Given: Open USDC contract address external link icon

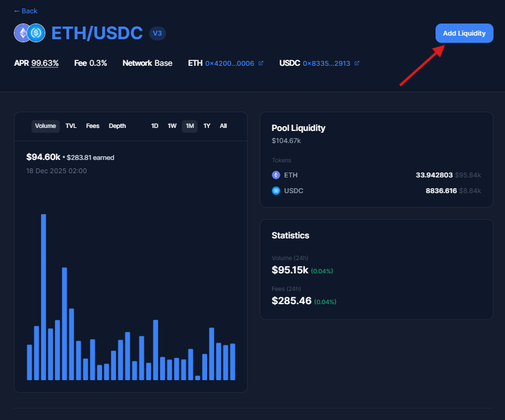Looking at the screenshot, I should tap(357, 63).
